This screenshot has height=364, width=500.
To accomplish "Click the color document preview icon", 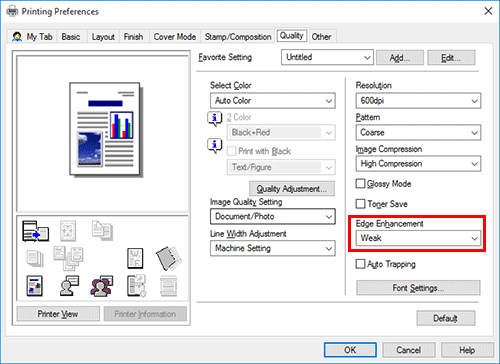I will point(35,286).
